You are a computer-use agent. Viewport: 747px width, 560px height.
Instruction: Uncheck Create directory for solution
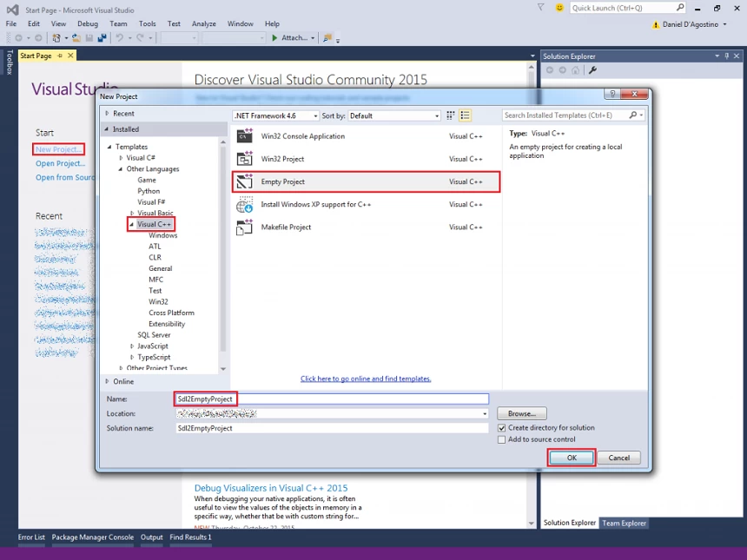tap(502, 428)
